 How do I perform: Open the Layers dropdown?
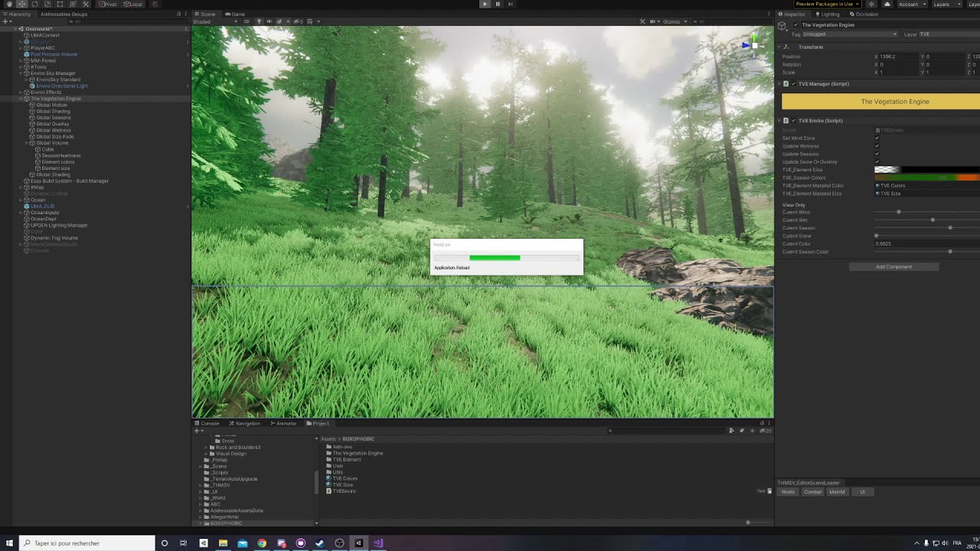coord(946,4)
